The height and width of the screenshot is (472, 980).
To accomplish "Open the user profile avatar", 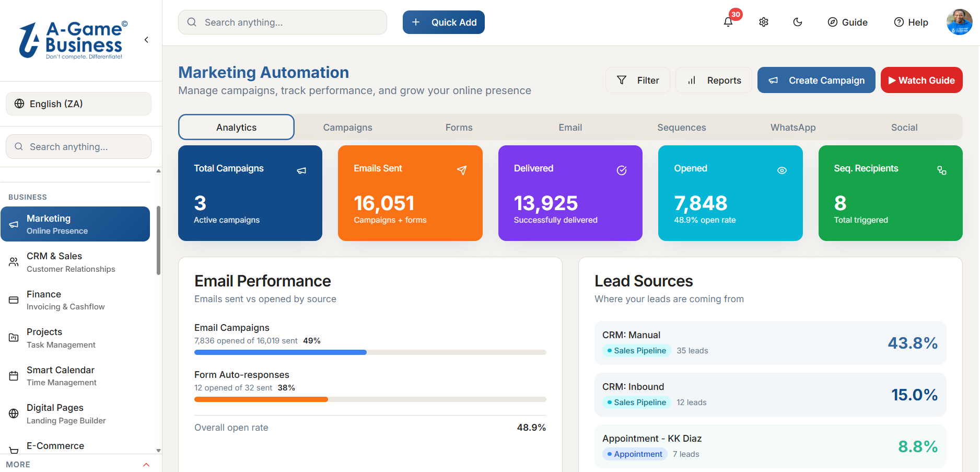I will coord(960,22).
